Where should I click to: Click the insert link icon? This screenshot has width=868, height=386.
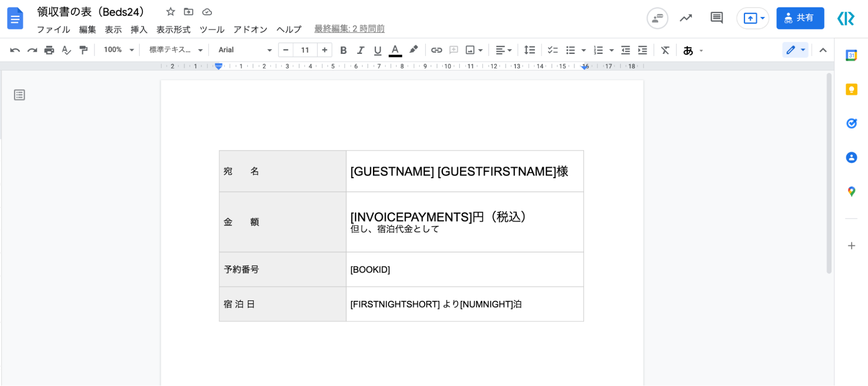[x=436, y=50]
